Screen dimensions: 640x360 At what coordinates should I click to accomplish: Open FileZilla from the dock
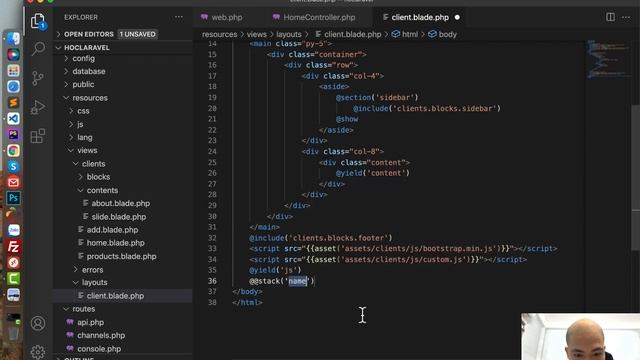(13, 247)
